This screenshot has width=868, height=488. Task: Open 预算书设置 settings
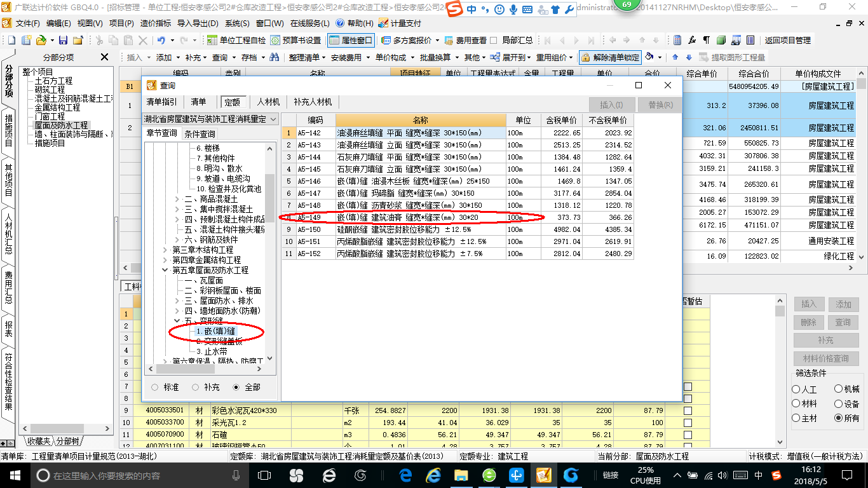[x=296, y=40]
